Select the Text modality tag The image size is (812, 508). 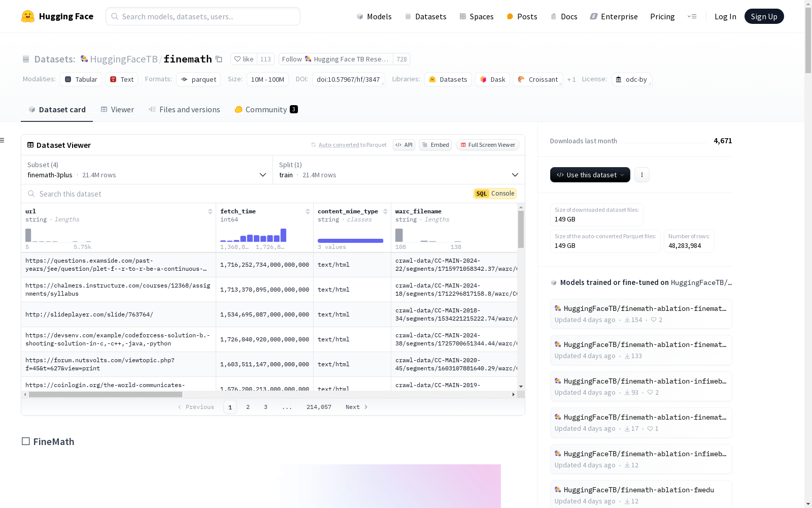tap(122, 79)
